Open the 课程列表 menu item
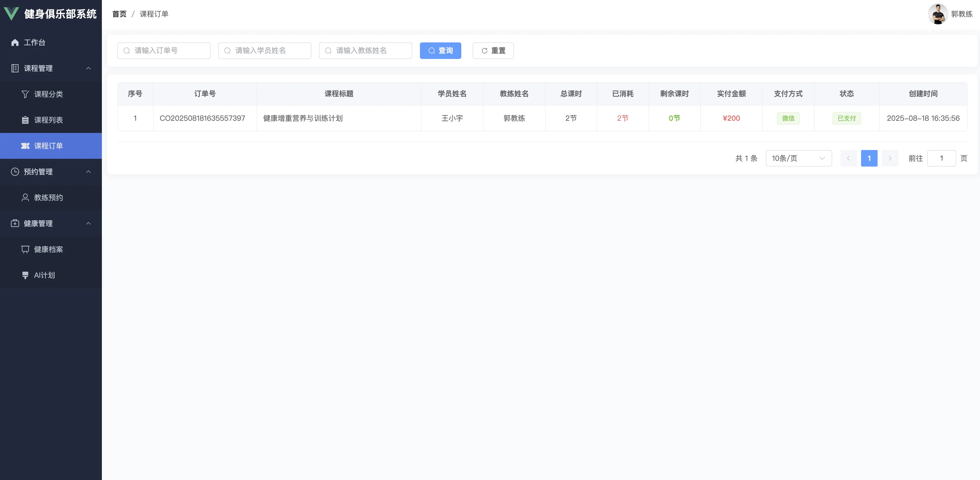 click(x=48, y=120)
